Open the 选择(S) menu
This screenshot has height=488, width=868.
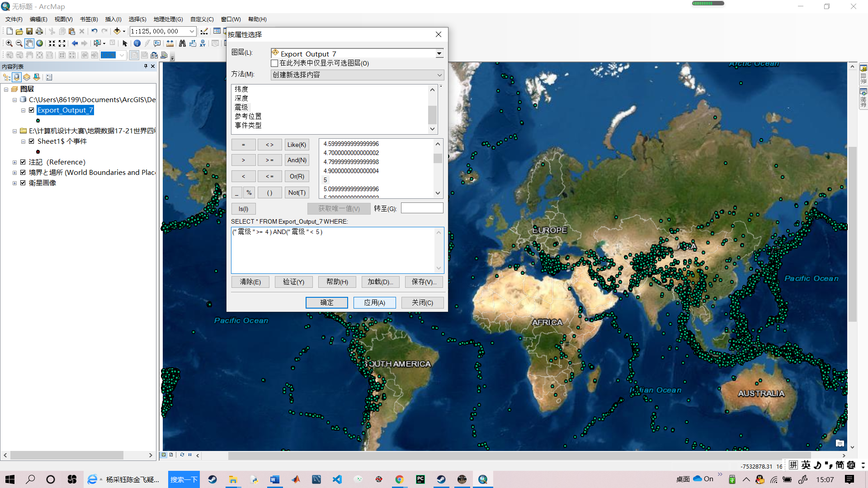tap(137, 19)
